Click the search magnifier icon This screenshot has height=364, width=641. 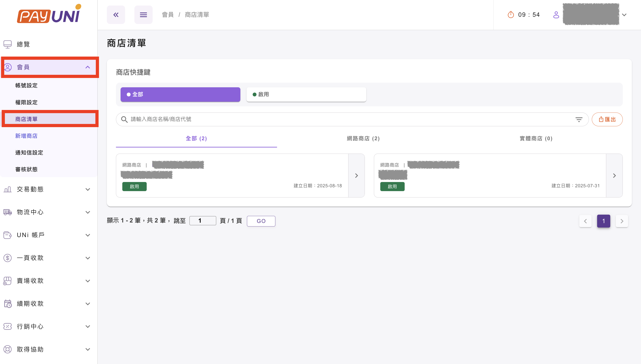[124, 119]
